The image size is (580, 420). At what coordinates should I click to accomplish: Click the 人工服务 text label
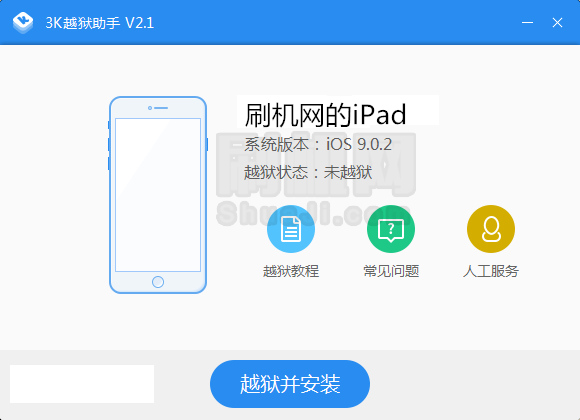coord(491,271)
